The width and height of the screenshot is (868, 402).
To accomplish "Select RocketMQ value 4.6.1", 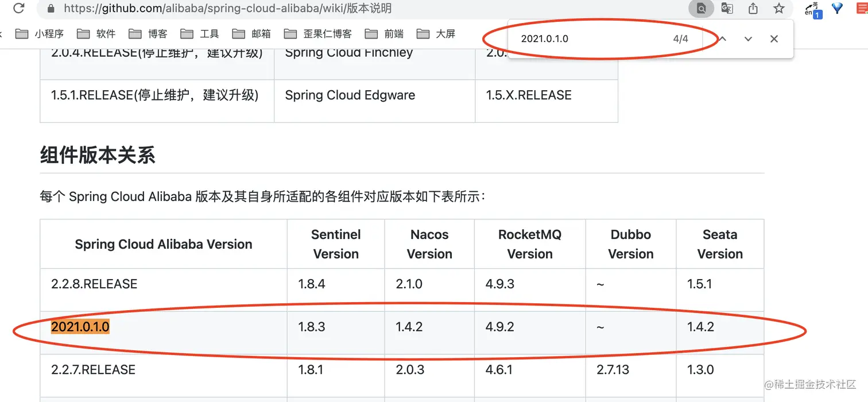I will click(499, 369).
